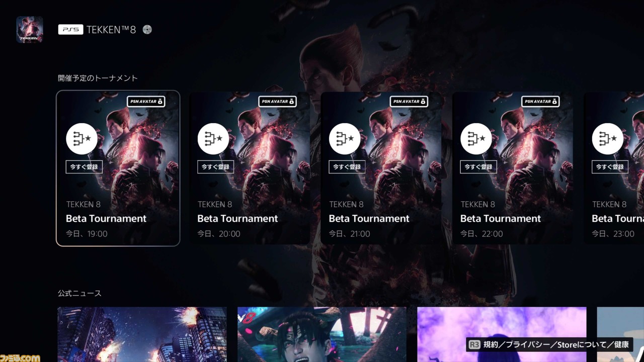644x362 pixels.
Task: Click the PS5 platform badge
Action: [x=70, y=30]
